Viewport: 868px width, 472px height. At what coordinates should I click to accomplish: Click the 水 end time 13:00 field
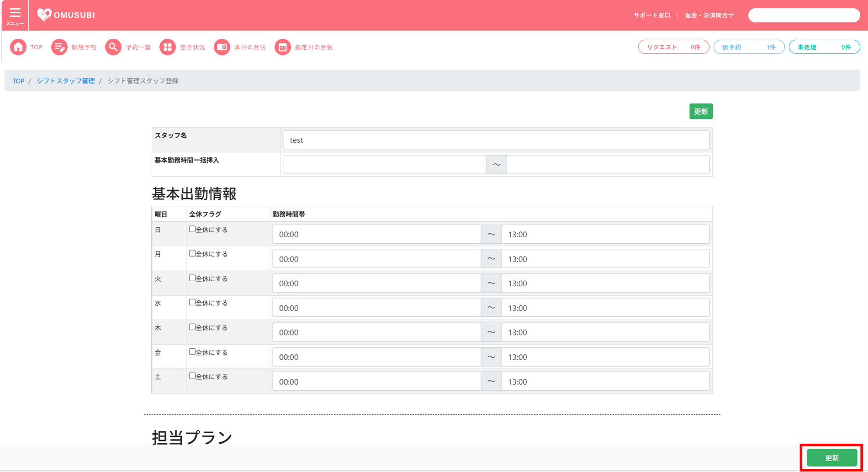point(605,308)
